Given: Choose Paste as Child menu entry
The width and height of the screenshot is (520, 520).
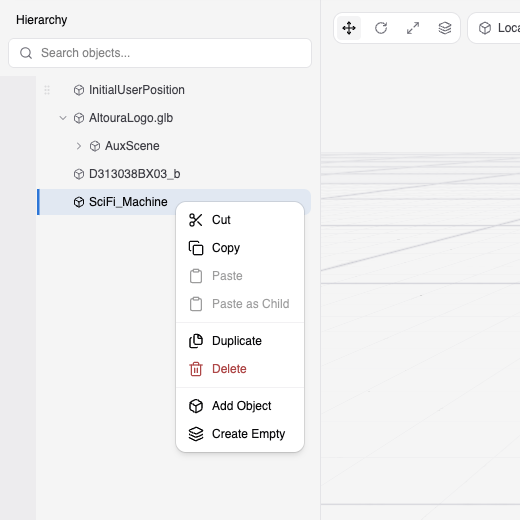Looking at the screenshot, I should [x=240, y=304].
